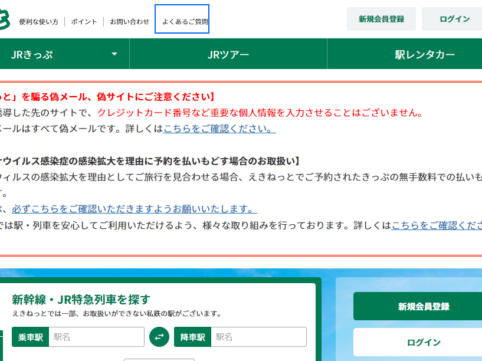Click the top 新規会員登録 button
Viewport: 482px width, 361px height.
coord(381,19)
